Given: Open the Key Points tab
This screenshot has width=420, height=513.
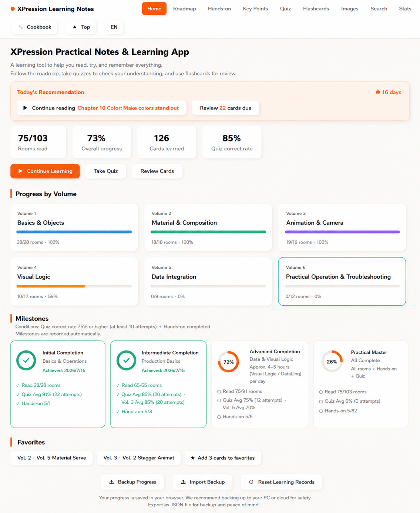Looking at the screenshot, I should click(255, 9).
